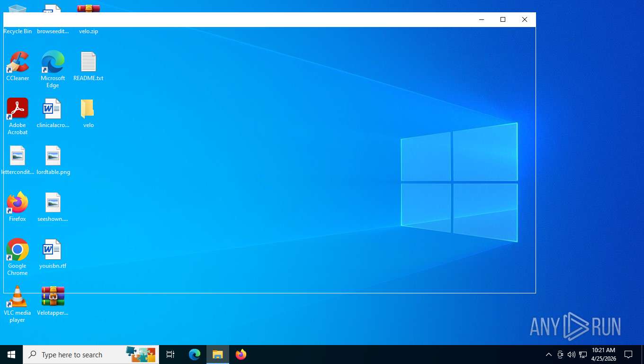644x364 pixels.
Task: Open the network status tray icon
Action: [583, 355]
